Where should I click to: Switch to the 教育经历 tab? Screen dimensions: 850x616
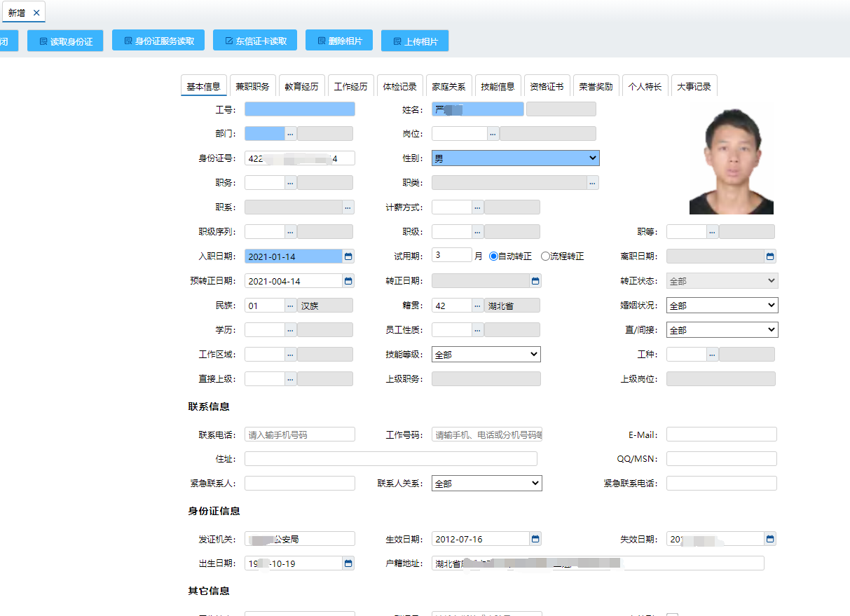tap(301, 85)
